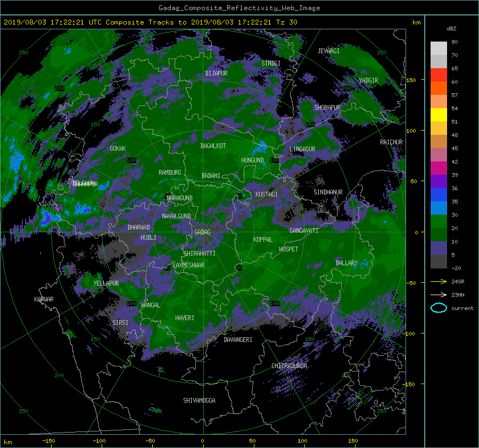Click the SHIRAHATTI city label
The height and width of the screenshot is (448, 479).
(200, 254)
